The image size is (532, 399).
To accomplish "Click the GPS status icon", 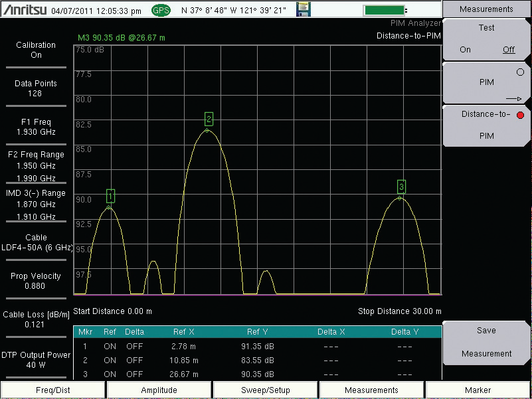I will (x=161, y=11).
